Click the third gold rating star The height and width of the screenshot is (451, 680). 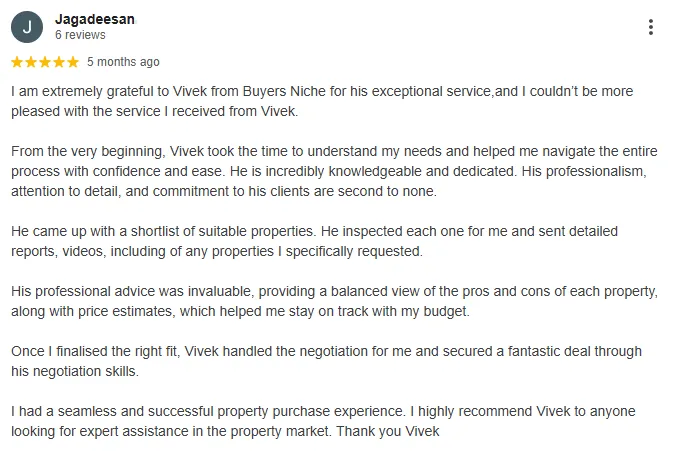(45, 62)
